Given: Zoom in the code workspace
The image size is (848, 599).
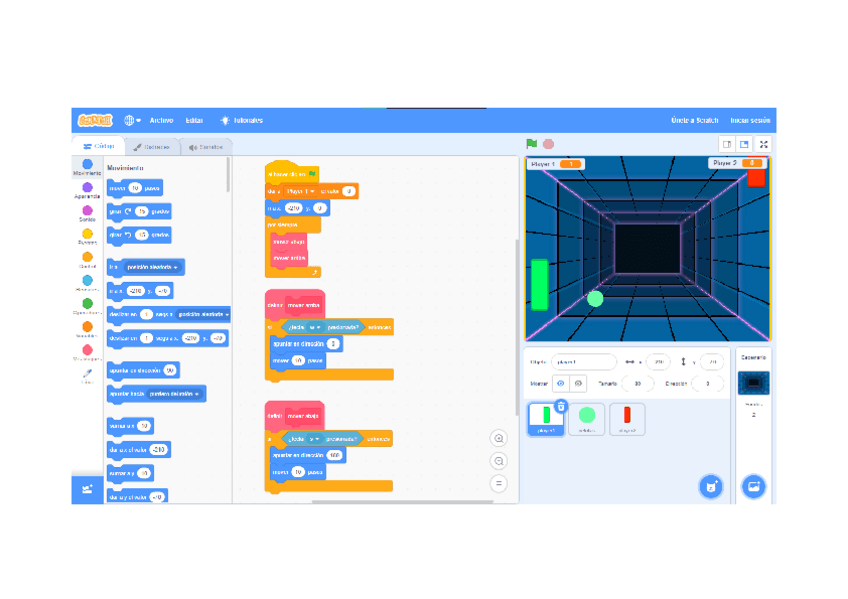Looking at the screenshot, I should (x=499, y=438).
